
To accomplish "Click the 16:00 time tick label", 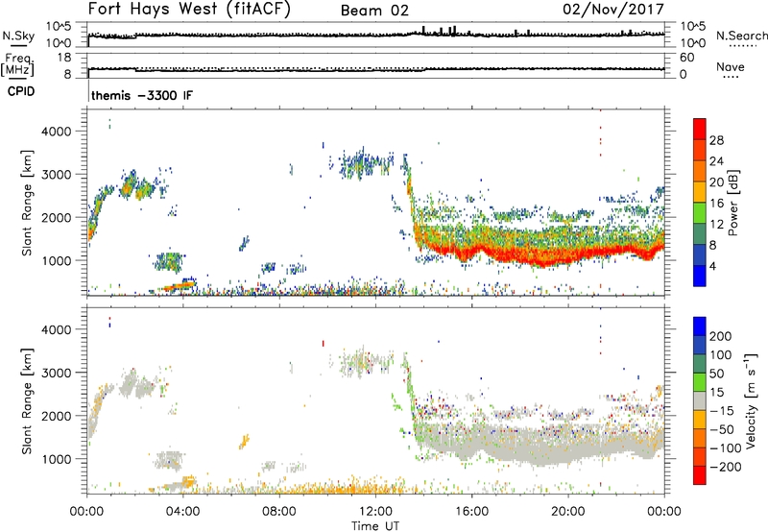I will click(x=471, y=512).
